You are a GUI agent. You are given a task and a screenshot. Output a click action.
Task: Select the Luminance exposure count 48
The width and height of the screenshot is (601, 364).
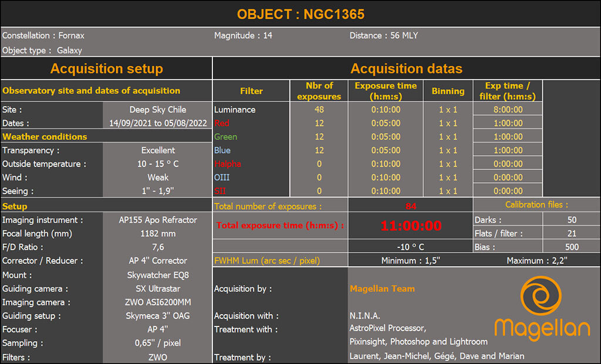click(319, 110)
